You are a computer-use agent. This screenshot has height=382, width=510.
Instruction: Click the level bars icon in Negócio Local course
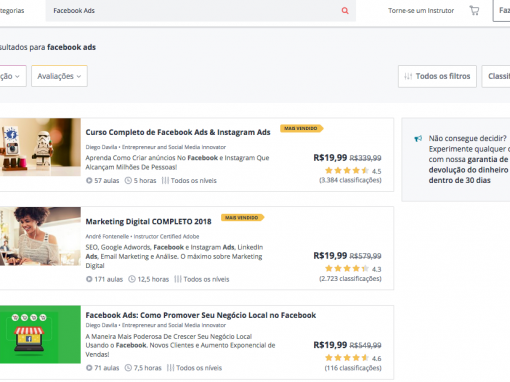click(x=170, y=368)
